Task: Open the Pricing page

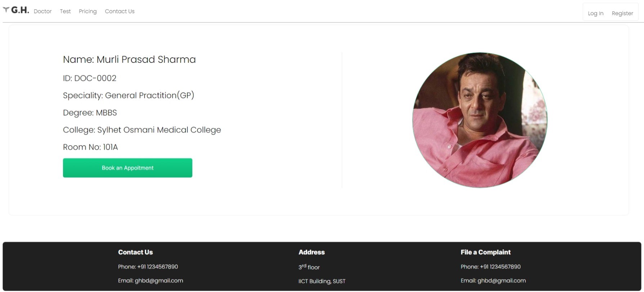Action: click(x=88, y=12)
